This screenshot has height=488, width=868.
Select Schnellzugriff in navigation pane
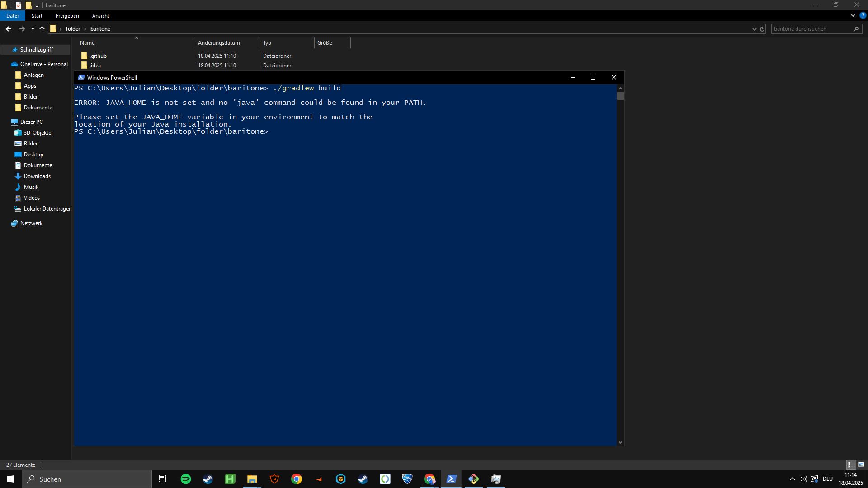point(35,50)
